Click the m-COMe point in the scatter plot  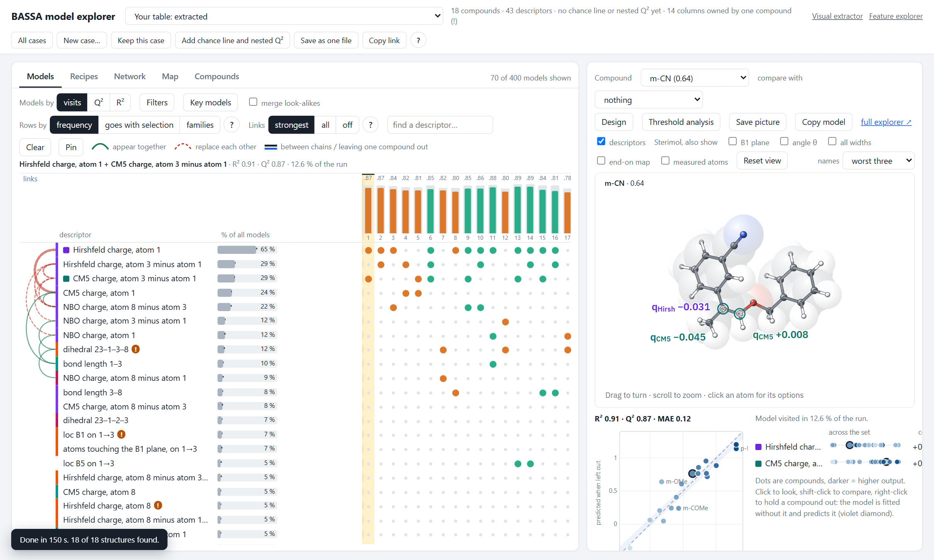click(678, 508)
